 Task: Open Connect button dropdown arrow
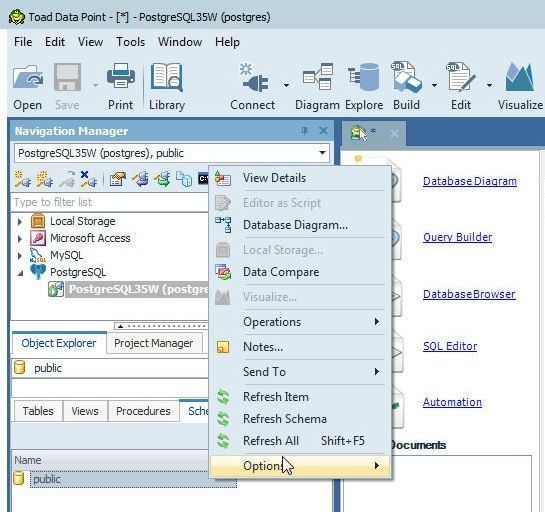click(x=286, y=85)
